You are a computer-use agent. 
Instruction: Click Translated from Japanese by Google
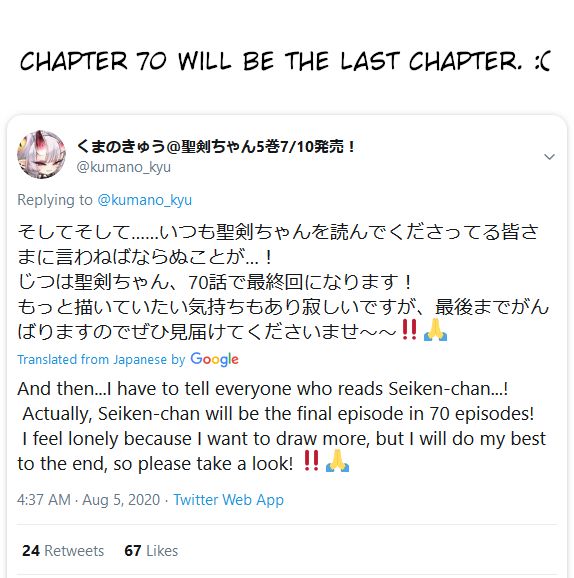pos(128,359)
